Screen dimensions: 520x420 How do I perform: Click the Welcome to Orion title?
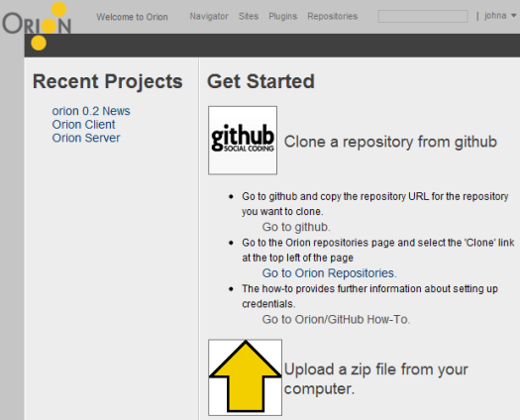(132, 17)
